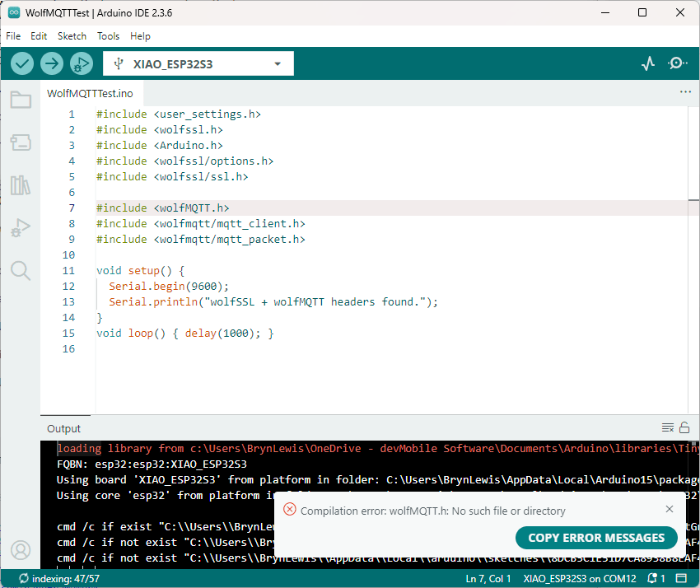
Task: Show the Boards Manager panel
Action: [21, 143]
